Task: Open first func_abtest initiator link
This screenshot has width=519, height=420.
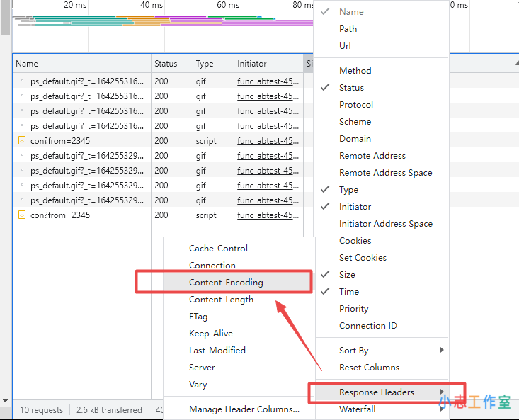Action: (268, 81)
